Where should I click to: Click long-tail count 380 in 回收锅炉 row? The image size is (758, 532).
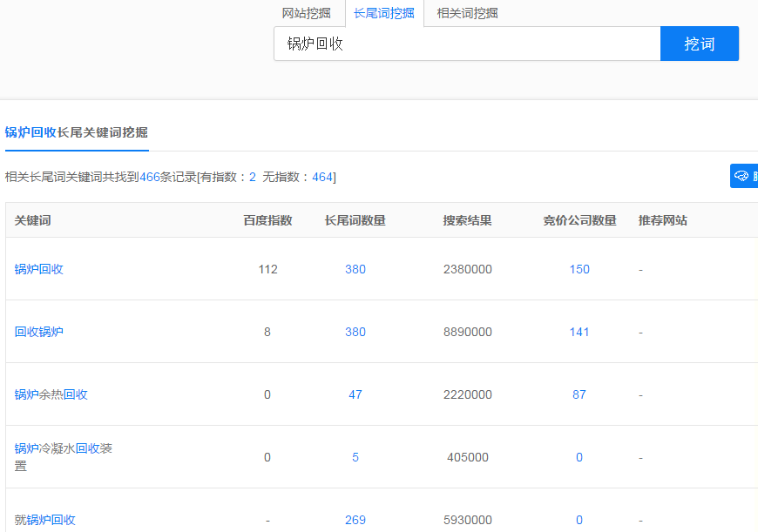point(355,332)
